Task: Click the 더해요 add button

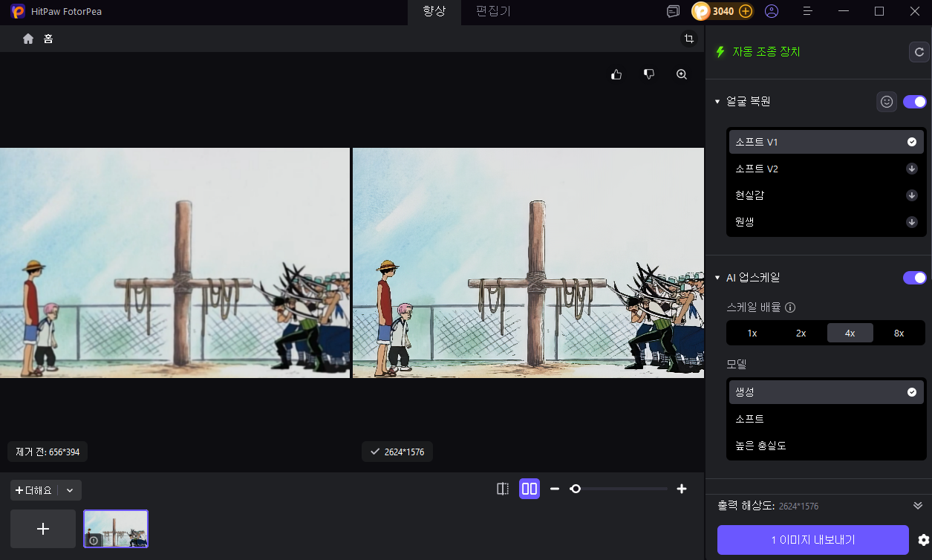Action: coord(34,490)
